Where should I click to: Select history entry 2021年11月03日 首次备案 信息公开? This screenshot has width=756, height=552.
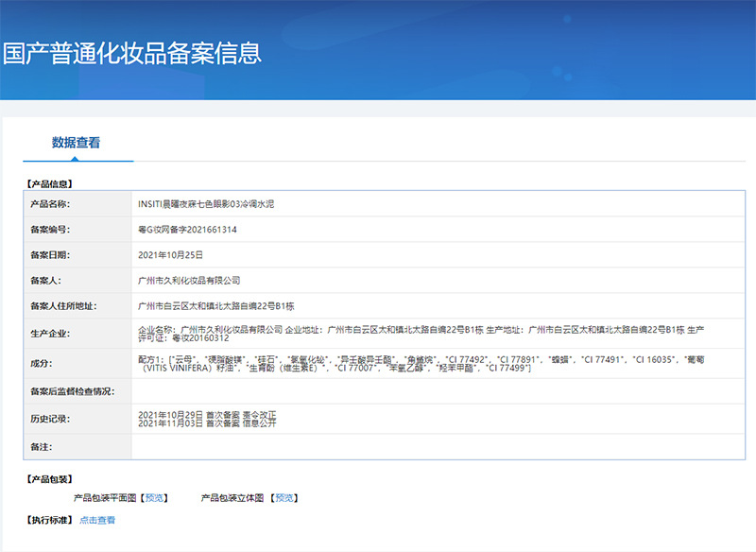point(207,423)
